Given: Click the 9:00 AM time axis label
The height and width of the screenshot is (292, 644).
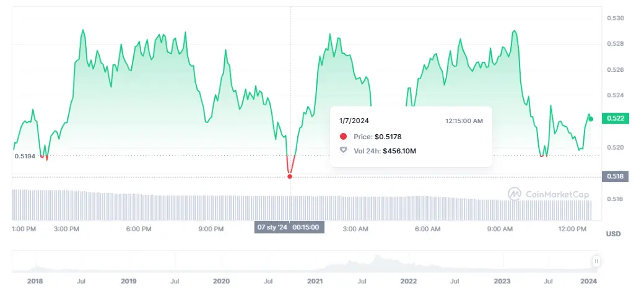Looking at the screenshot, I should pos(500,229).
